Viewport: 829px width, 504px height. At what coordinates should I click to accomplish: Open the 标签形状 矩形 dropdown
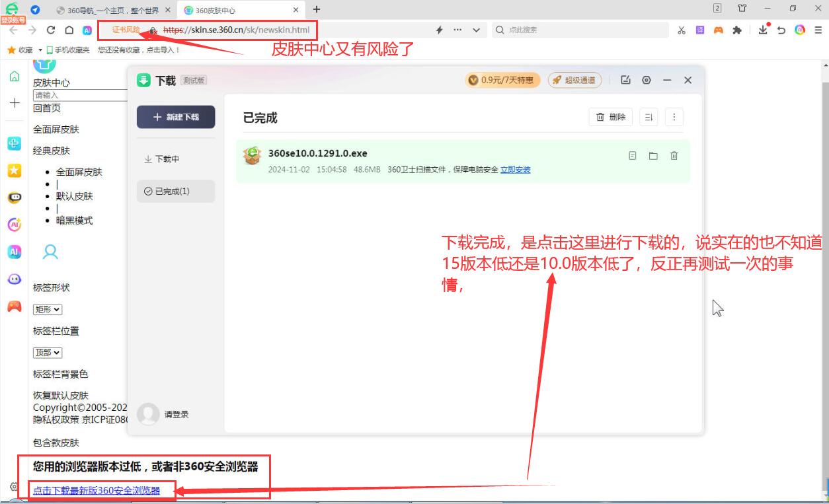[48, 309]
